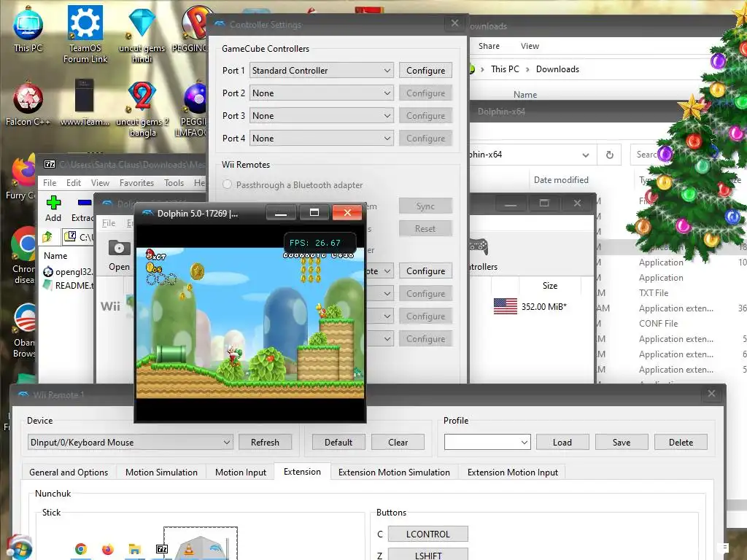
Task: Click 7-Zip icon on the taskbar
Action: pyautogui.click(x=162, y=549)
